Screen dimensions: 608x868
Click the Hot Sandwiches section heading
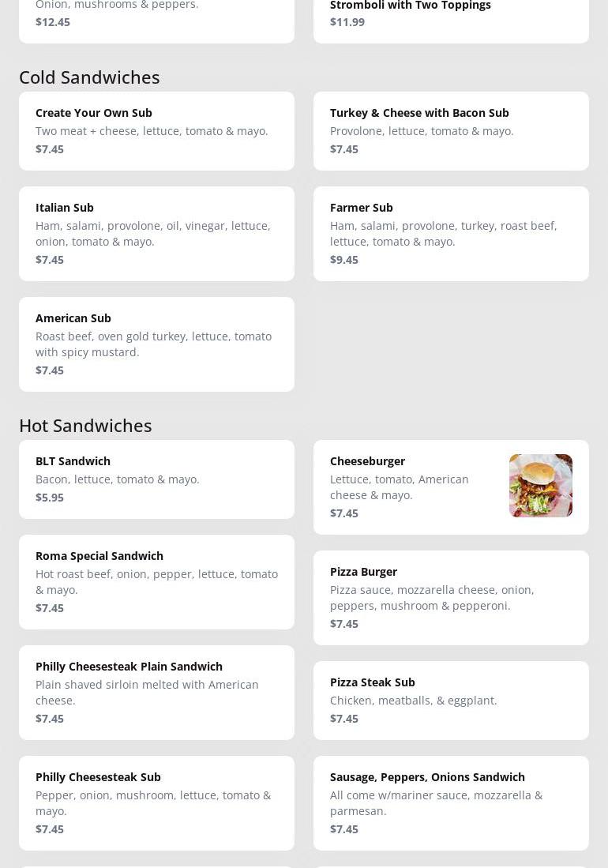[85, 426]
